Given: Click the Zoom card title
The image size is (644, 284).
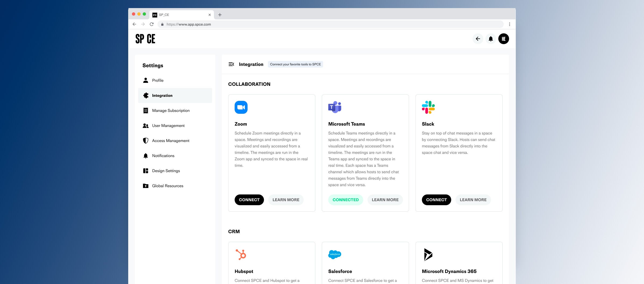Looking at the screenshot, I should (x=241, y=124).
